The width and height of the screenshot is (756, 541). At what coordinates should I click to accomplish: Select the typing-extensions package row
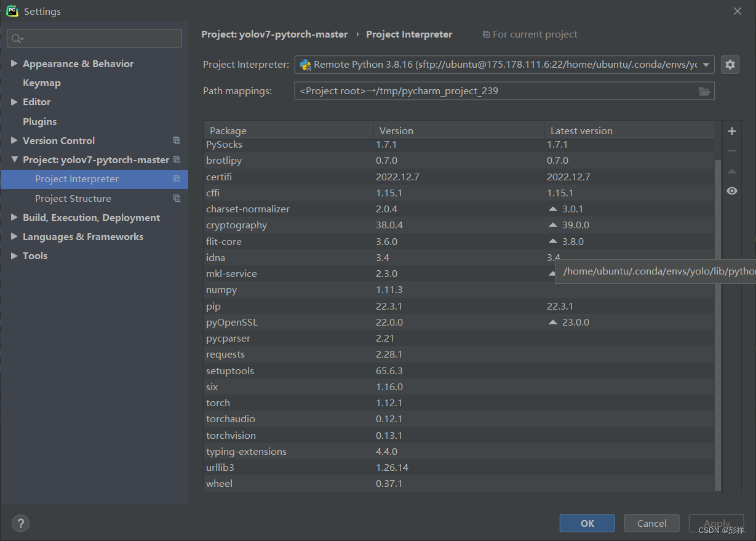459,451
